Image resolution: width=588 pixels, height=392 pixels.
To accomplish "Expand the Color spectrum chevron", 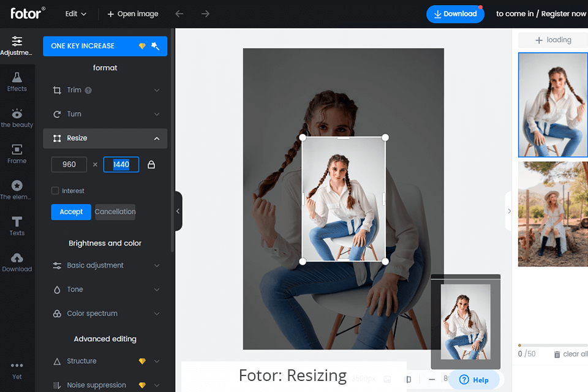I will click(x=157, y=314).
